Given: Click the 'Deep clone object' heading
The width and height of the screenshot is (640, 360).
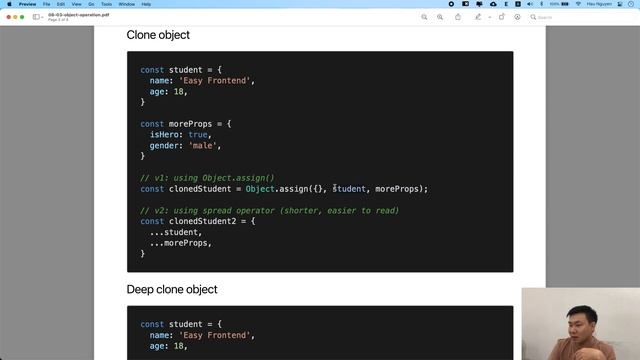Looking at the screenshot, I should click(x=172, y=289).
